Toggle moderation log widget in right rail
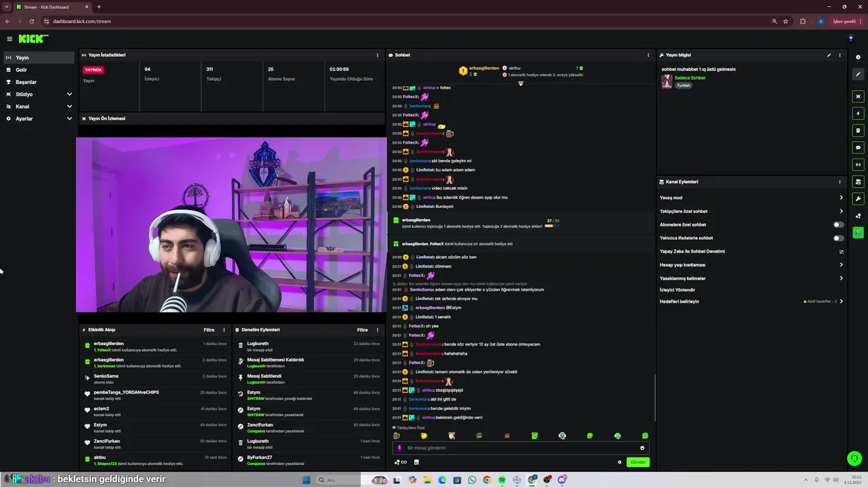The width and height of the screenshot is (868, 488). [x=858, y=130]
